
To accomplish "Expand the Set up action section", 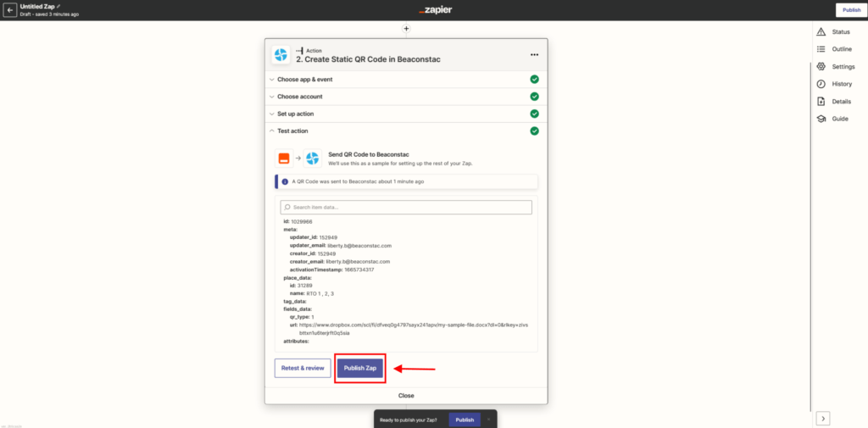I will (406, 114).
